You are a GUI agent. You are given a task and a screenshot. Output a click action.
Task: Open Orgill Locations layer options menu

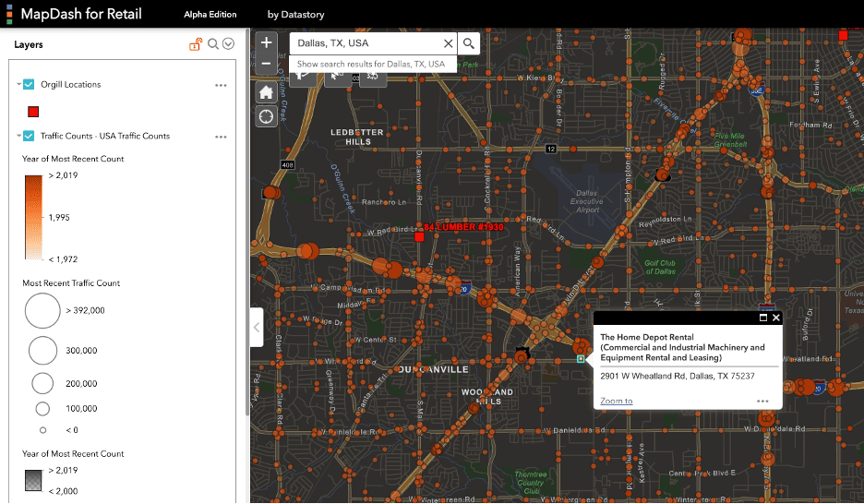click(x=221, y=85)
